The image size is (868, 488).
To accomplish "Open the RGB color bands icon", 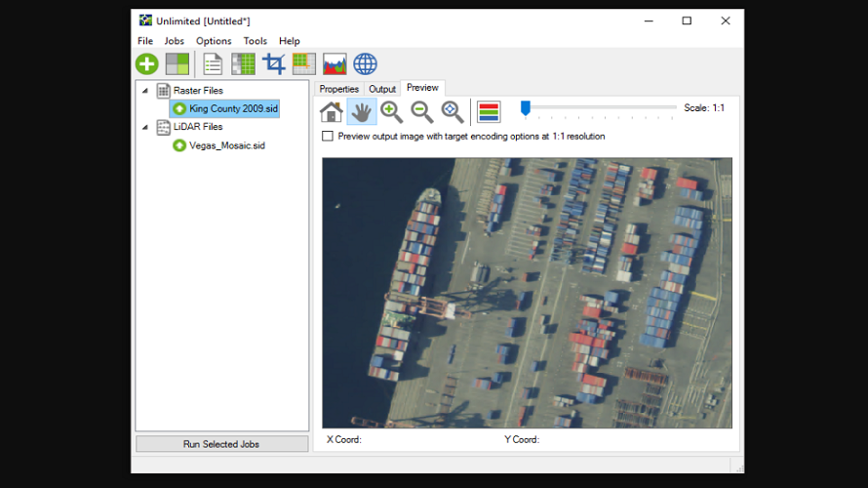I will (489, 112).
